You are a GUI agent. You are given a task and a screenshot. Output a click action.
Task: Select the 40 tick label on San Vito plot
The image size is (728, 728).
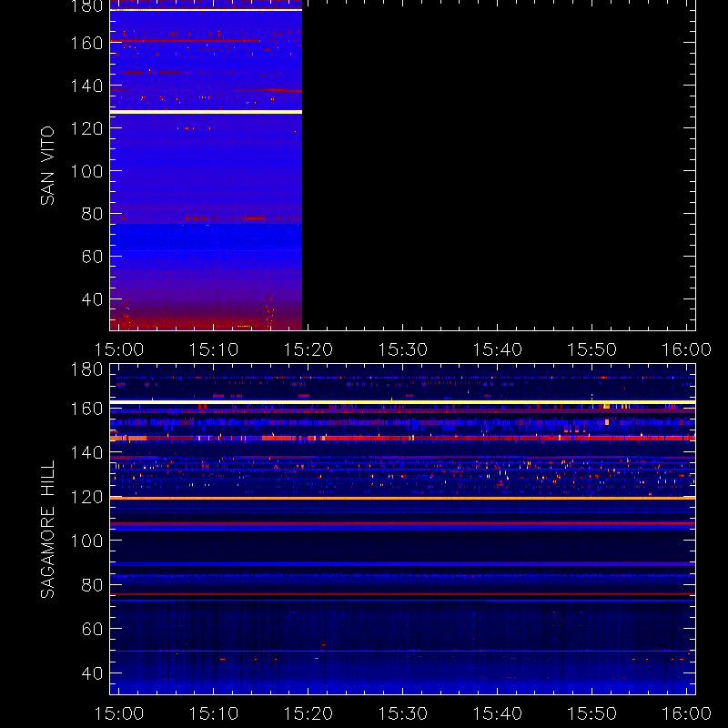point(92,299)
